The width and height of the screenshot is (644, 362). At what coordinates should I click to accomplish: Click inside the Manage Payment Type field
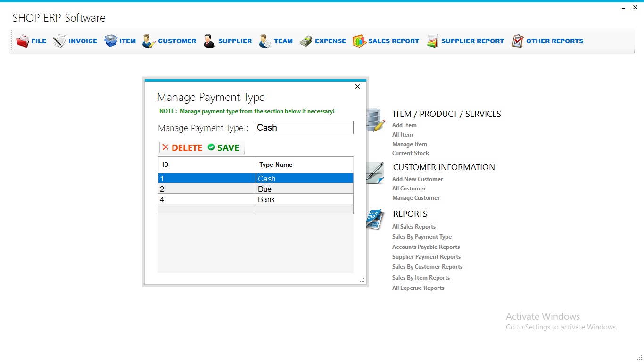click(304, 127)
